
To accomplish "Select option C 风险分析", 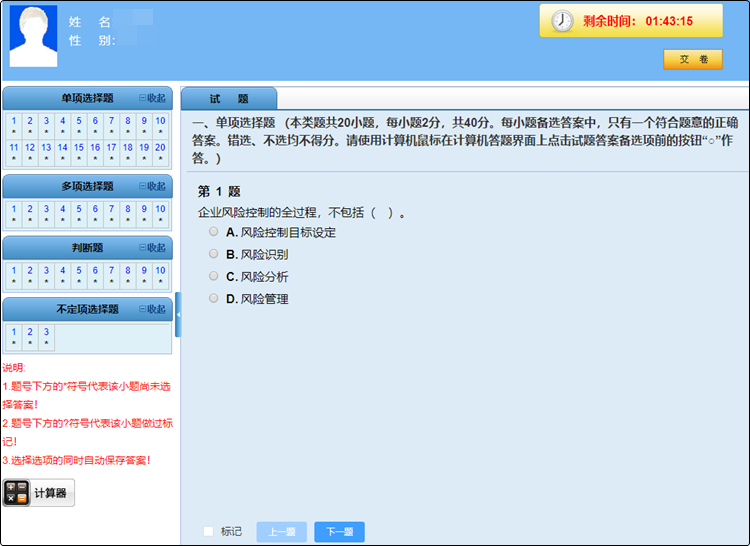I will click(213, 276).
